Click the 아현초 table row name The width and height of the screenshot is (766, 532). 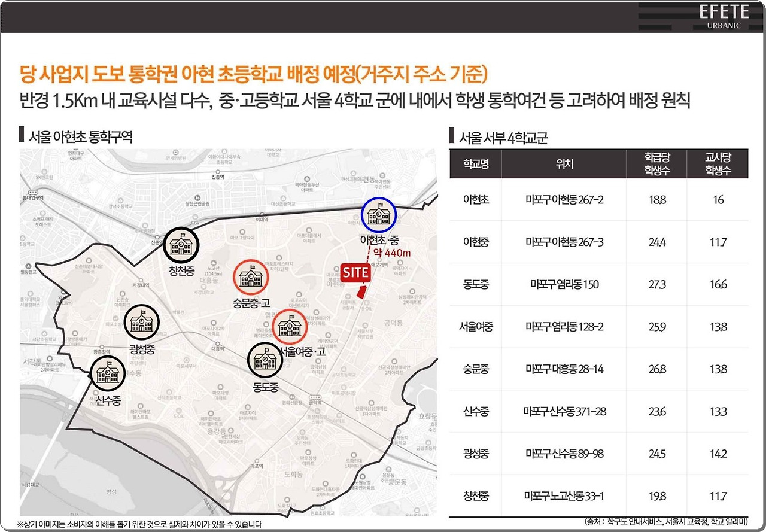(x=476, y=200)
